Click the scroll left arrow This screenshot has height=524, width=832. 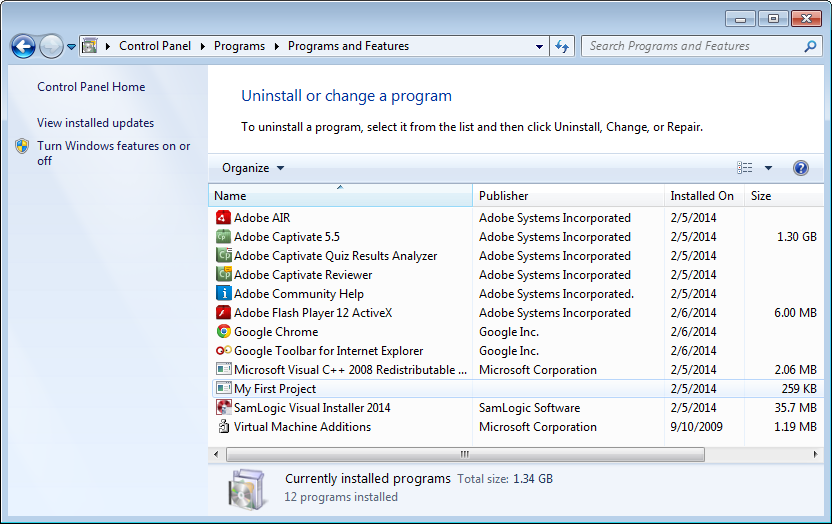coord(216,455)
